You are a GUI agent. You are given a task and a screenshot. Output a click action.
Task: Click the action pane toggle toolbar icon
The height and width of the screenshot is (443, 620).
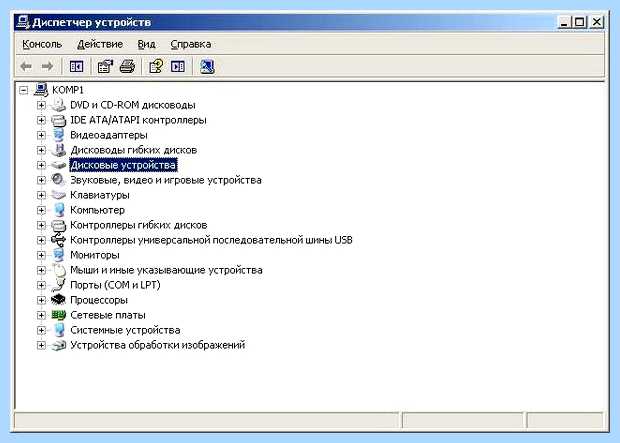coord(178,66)
